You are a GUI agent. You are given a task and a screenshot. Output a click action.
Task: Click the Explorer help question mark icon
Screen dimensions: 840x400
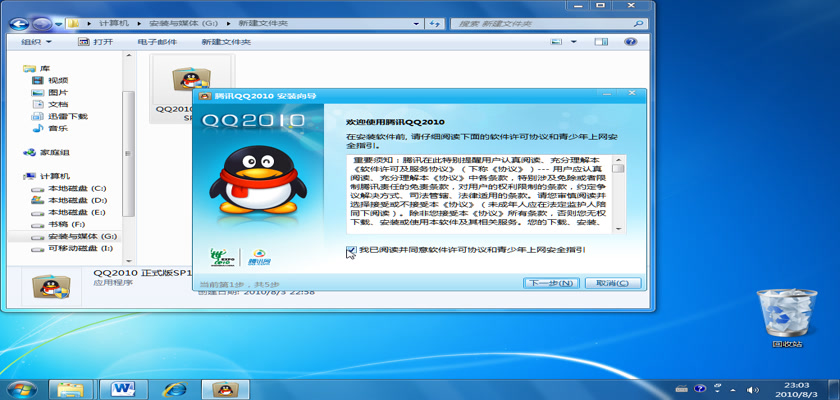point(630,42)
